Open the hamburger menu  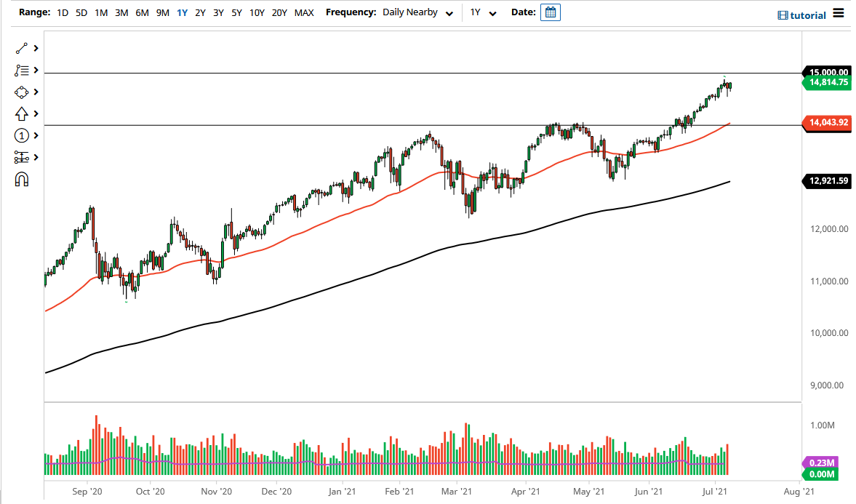[838, 14]
